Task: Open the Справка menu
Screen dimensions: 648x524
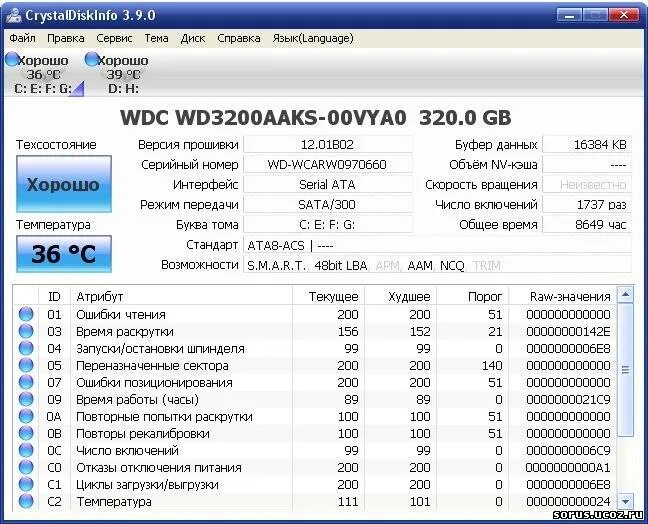Action: pos(238,38)
